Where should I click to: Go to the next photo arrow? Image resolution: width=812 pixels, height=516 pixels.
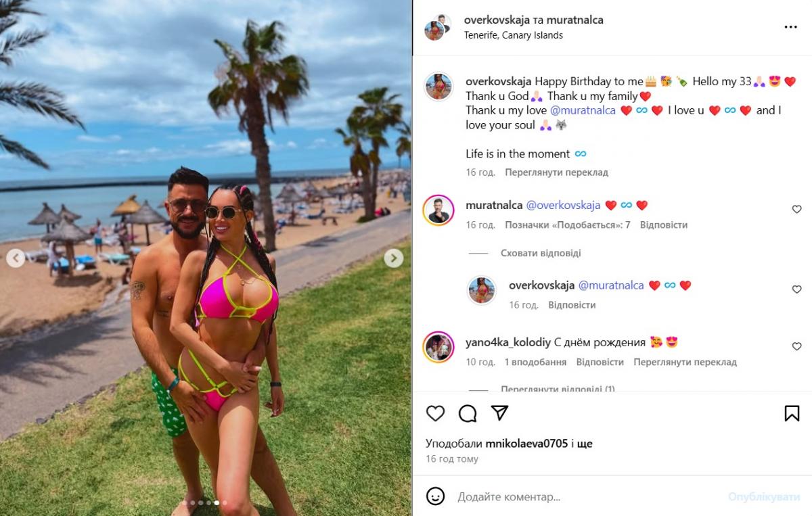pos(393,258)
